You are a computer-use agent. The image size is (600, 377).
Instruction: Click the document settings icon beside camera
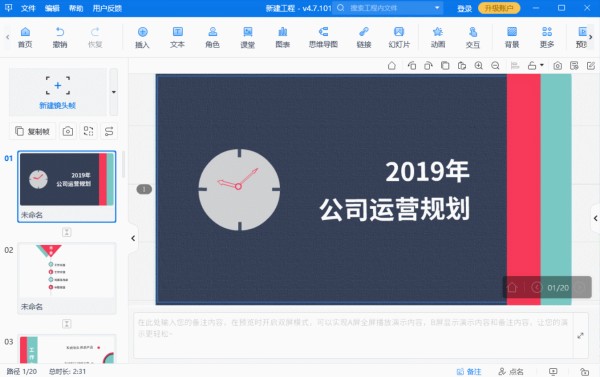(x=574, y=66)
